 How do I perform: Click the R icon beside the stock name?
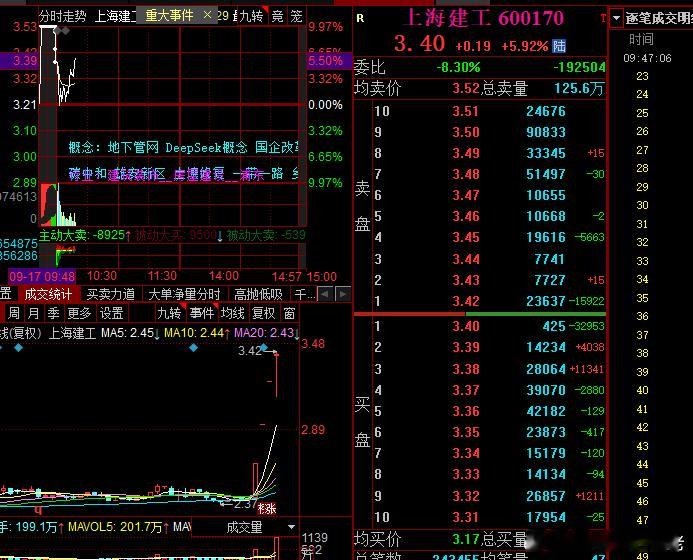(360, 18)
